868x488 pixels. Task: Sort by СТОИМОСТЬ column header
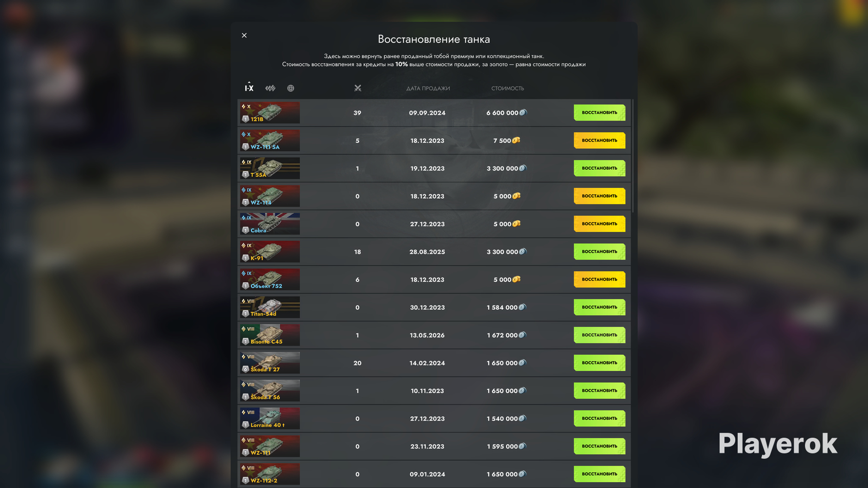507,88
